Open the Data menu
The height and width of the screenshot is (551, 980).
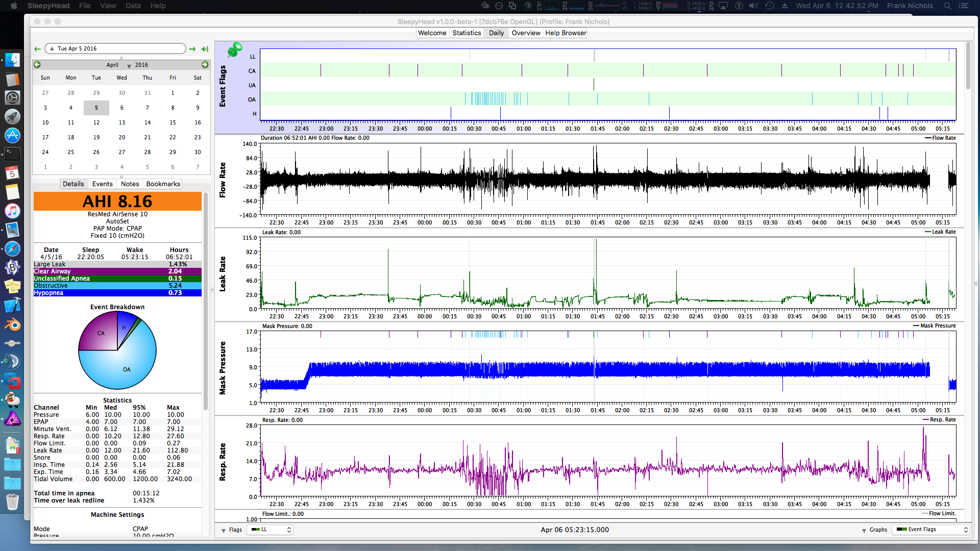[x=133, y=6]
